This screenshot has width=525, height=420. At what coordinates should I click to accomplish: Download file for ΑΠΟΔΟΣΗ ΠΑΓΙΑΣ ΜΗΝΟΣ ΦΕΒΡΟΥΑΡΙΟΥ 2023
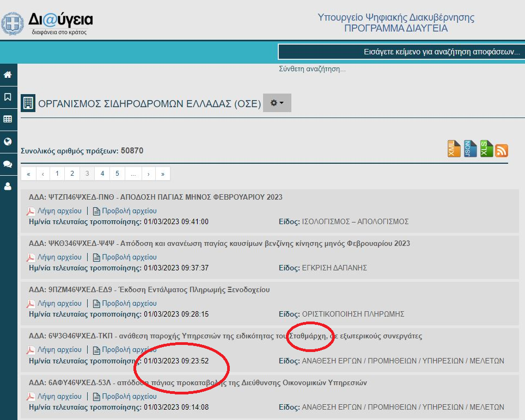54,211
